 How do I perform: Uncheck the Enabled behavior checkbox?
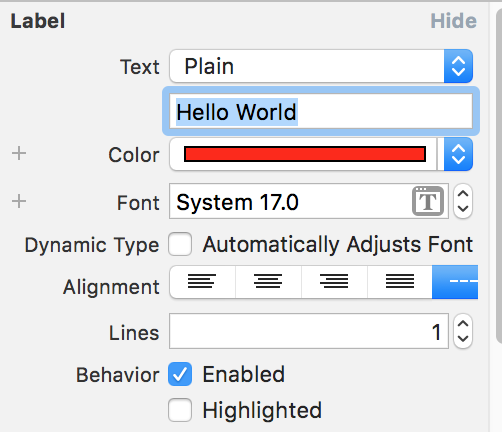tap(180, 374)
